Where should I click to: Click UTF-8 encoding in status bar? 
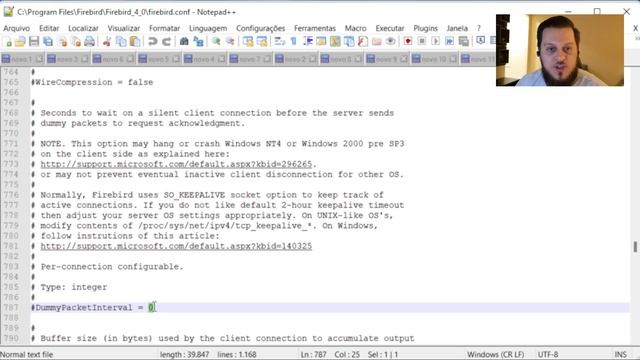point(548,354)
